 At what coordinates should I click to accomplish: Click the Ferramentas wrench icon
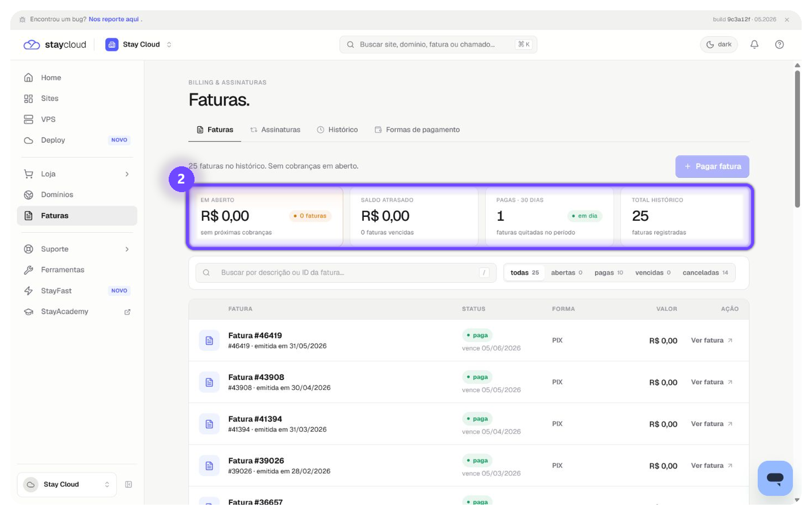[x=28, y=270]
